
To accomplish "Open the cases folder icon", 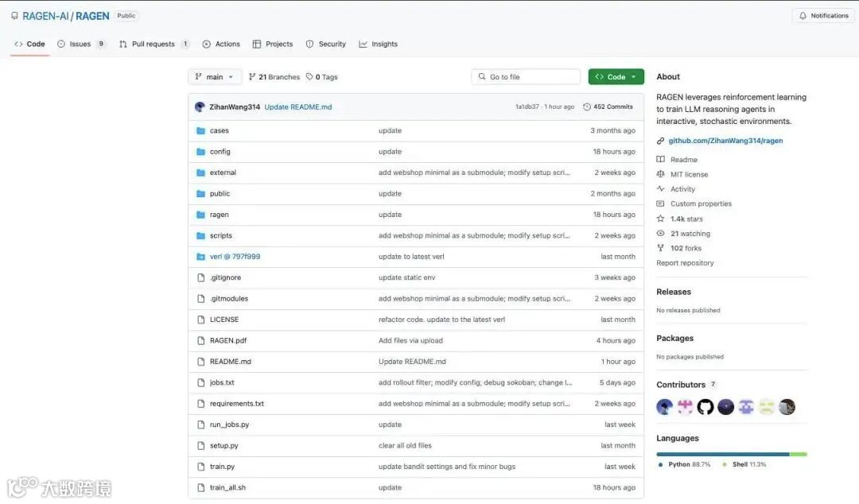I will pyautogui.click(x=200, y=131).
